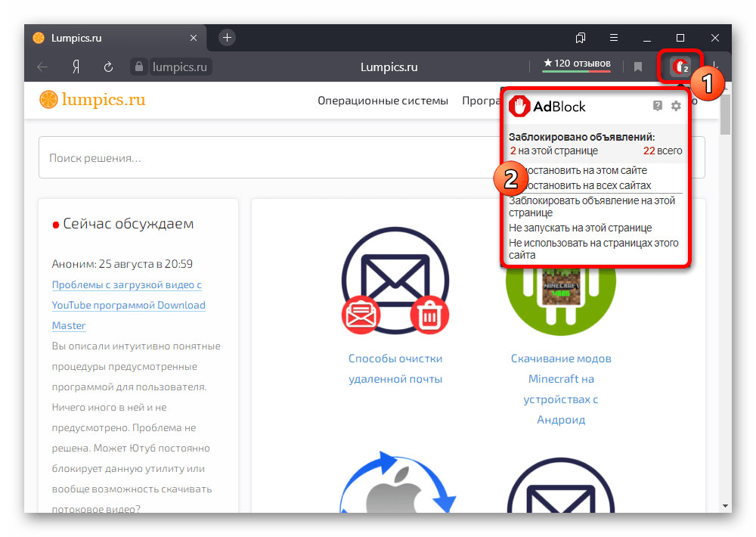
Task: Reload the page with refresh icon
Action: pos(108,67)
